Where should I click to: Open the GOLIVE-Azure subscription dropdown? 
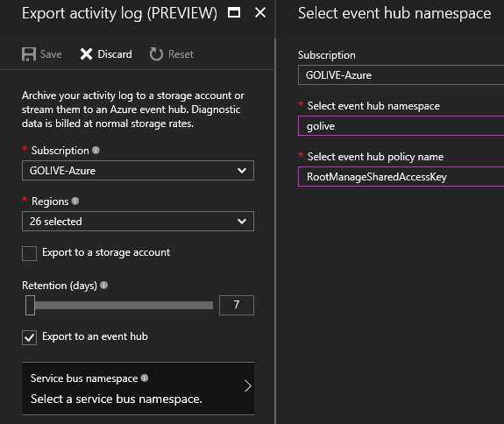pyautogui.click(x=138, y=171)
